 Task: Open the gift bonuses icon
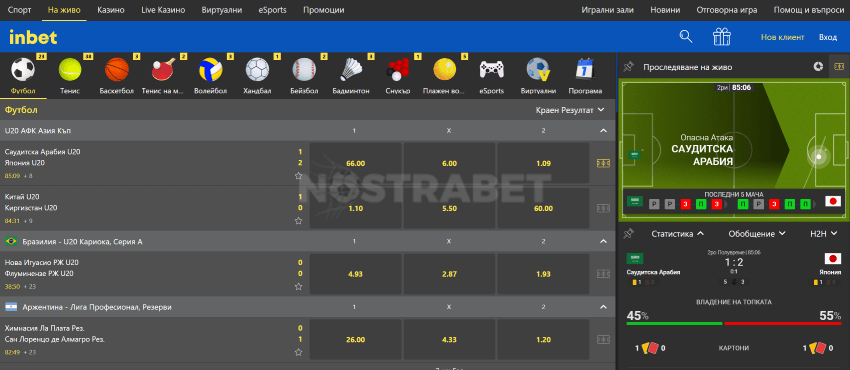[722, 37]
